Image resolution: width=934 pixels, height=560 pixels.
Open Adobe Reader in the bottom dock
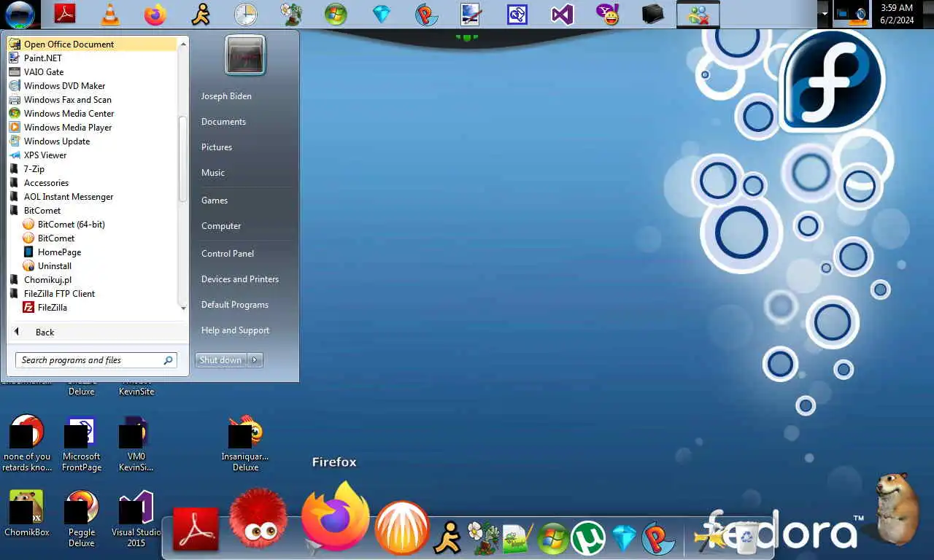196,529
